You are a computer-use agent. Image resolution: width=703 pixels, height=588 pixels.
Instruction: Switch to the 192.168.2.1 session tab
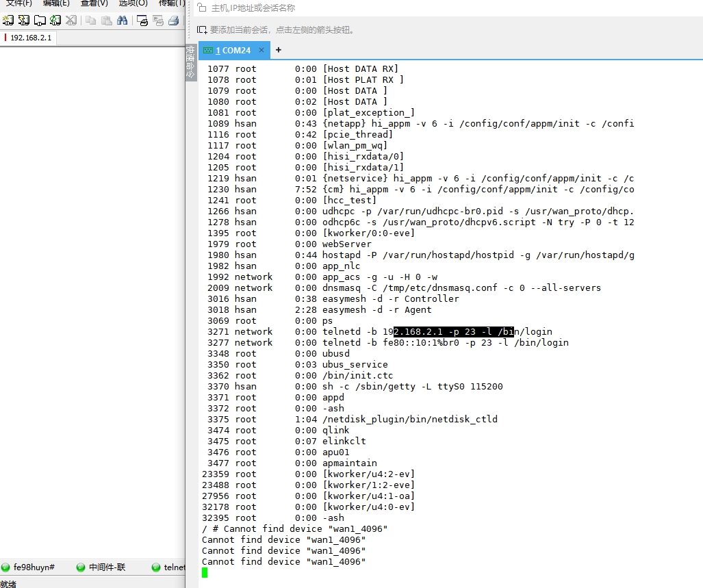pos(30,38)
